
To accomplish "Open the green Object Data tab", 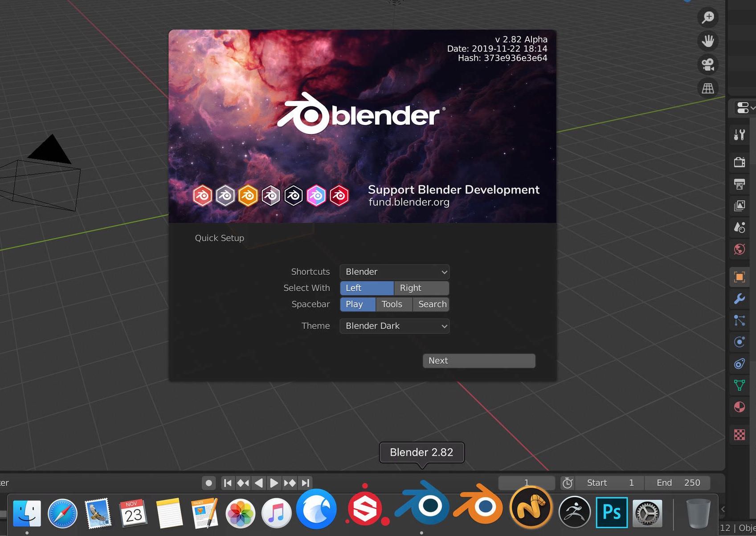I will point(740,385).
